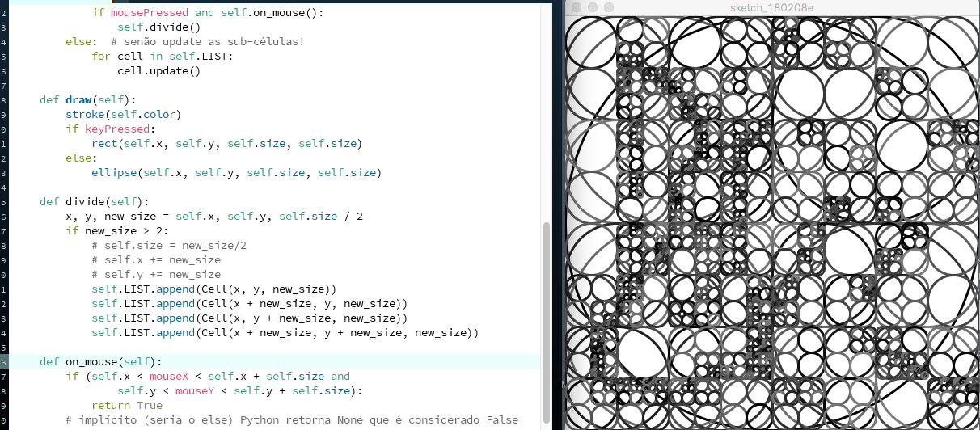Click the 'self.y < mouseY < ...' line
980x430 pixels.
pos(239,390)
